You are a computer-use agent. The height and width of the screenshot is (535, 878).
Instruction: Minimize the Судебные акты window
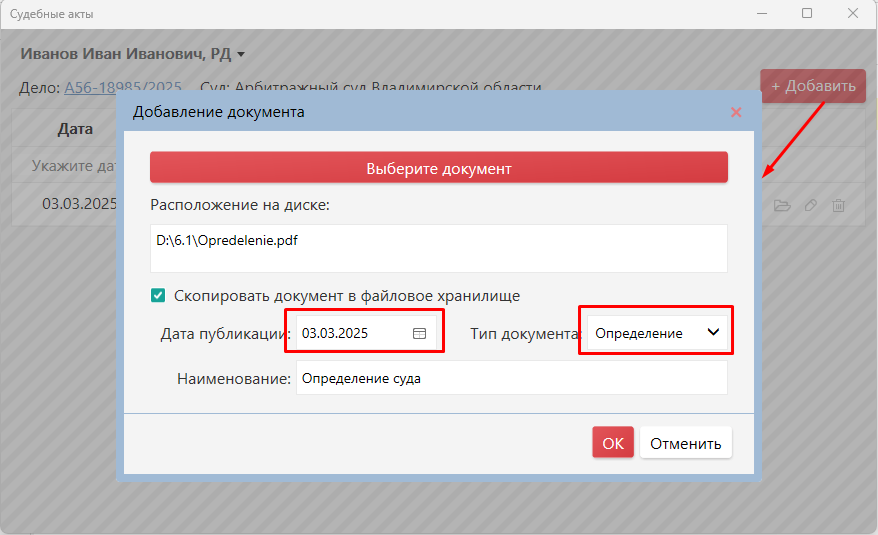coord(760,14)
